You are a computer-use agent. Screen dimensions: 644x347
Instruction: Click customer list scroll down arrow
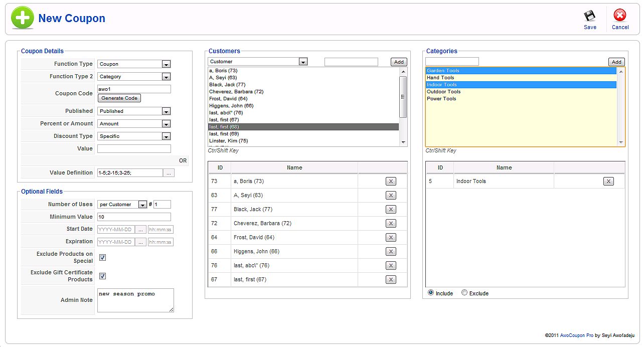403,142
